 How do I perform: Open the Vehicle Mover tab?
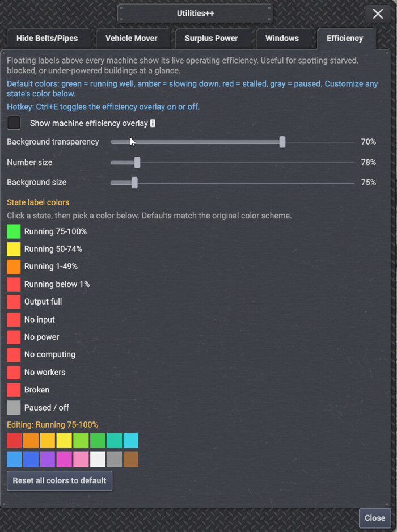pyautogui.click(x=132, y=39)
